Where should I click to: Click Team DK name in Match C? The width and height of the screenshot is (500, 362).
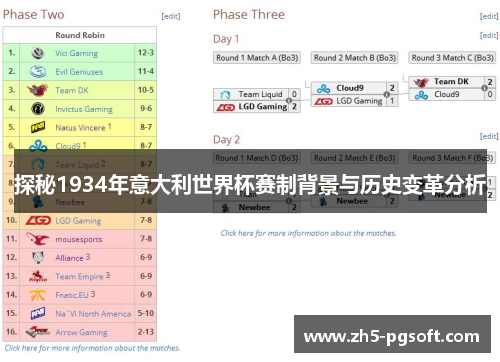click(x=451, y=82)
